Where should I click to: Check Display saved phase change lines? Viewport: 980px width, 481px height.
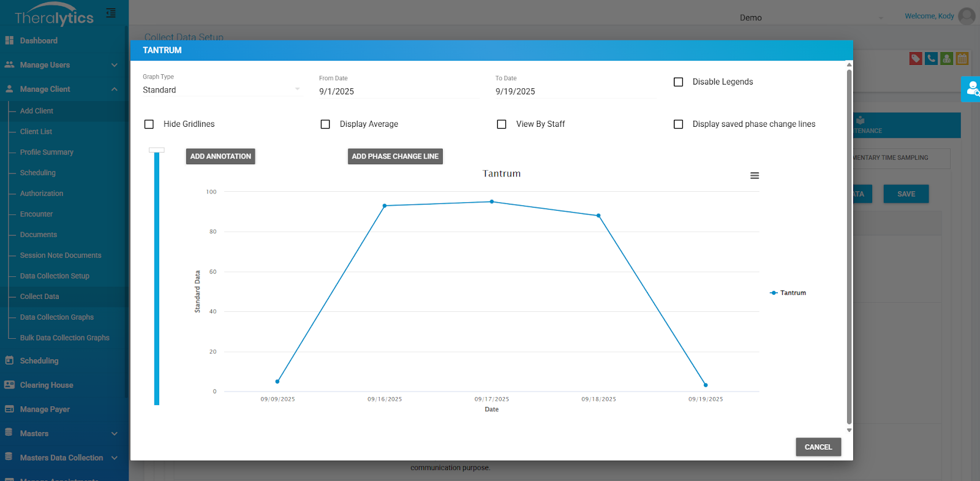pyautogui.click(x=679, y=124)
